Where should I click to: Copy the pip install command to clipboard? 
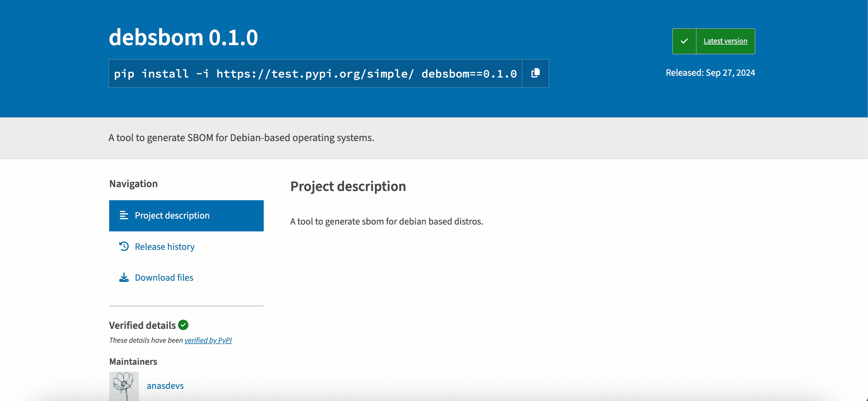(x=535, y=73)
